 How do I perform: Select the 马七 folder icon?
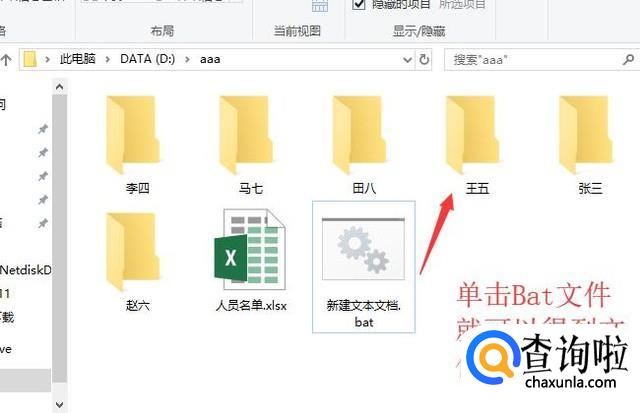click(246, 135)
